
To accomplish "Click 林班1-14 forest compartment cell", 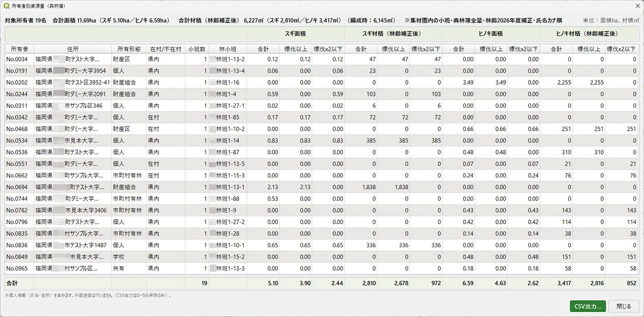I will (x=228, y=141).
